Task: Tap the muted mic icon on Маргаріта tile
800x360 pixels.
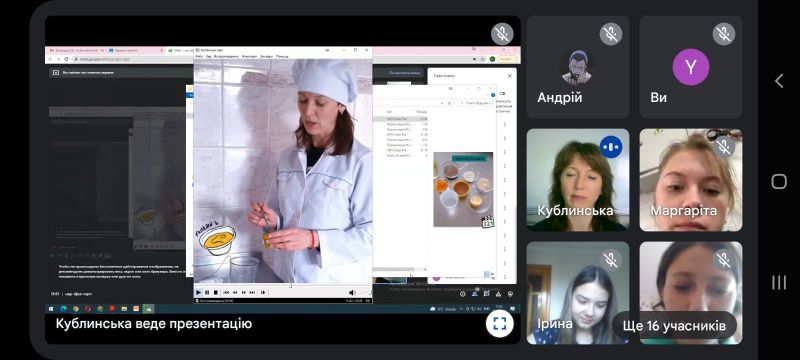Action: coord(723,147)
